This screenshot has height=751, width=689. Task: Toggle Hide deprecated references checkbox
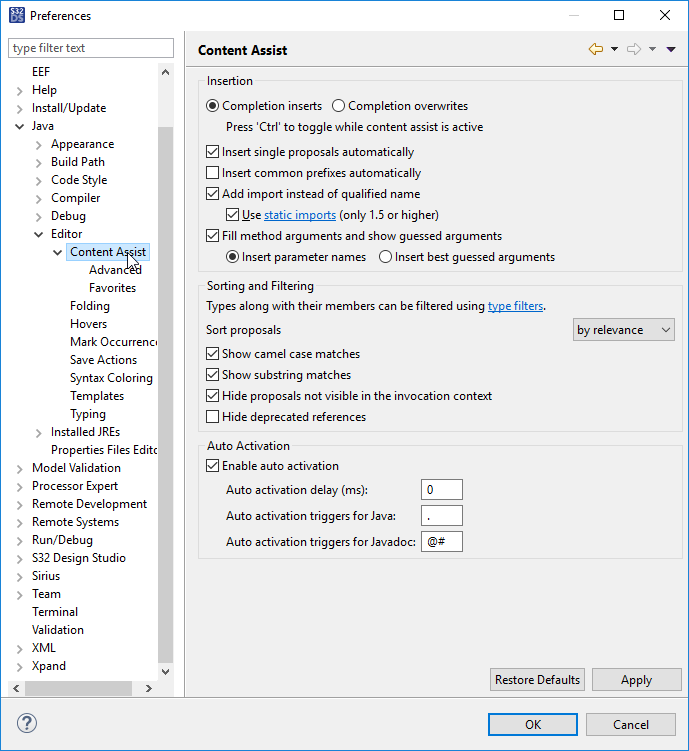tap(212, 417)
